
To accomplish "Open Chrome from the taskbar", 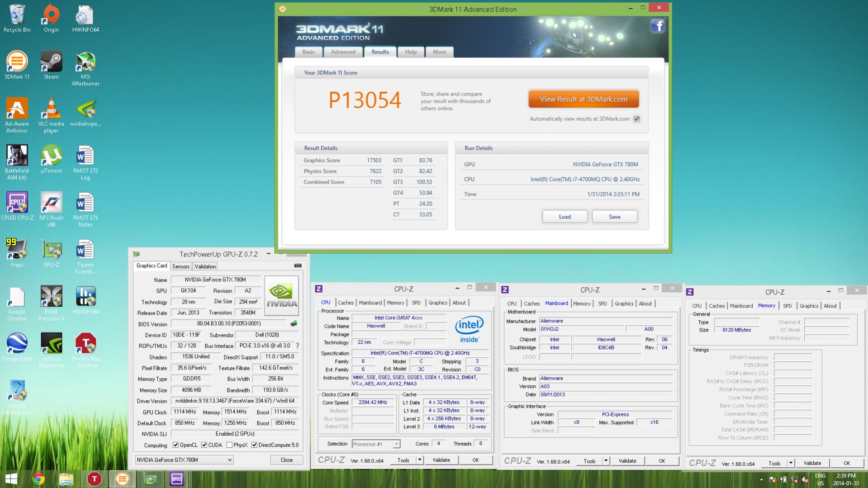I will [39, 479].
